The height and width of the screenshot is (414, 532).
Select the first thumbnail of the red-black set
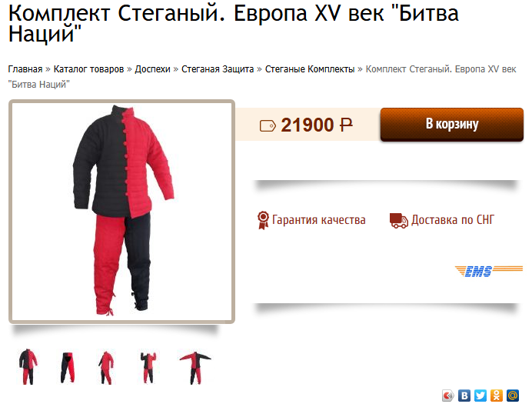pos(28,366)
